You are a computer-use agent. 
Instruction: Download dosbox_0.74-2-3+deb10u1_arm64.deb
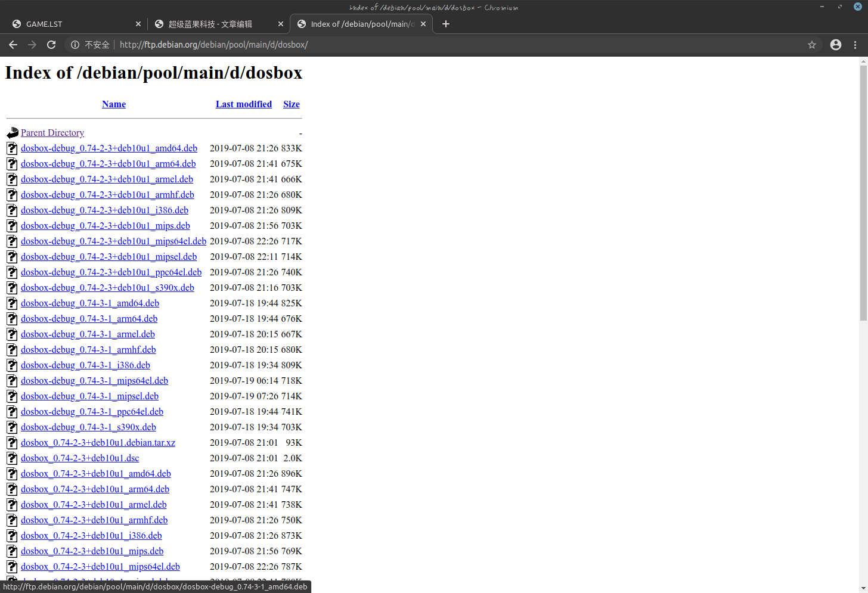[95, 489]
